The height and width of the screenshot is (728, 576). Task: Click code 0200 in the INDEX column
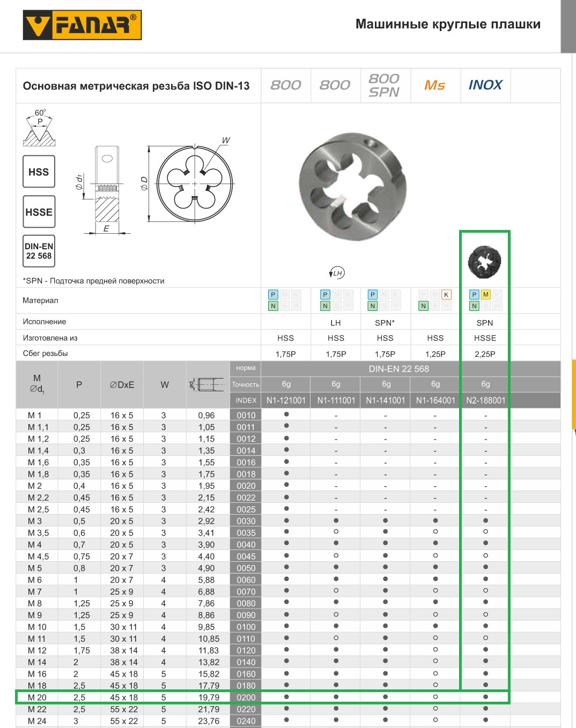pos(246,697)
